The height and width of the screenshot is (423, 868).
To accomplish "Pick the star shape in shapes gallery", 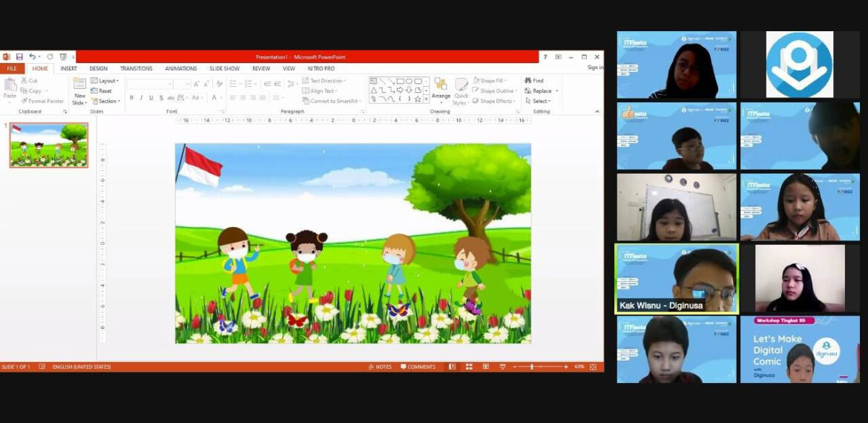I will click(x=417, y=99).
